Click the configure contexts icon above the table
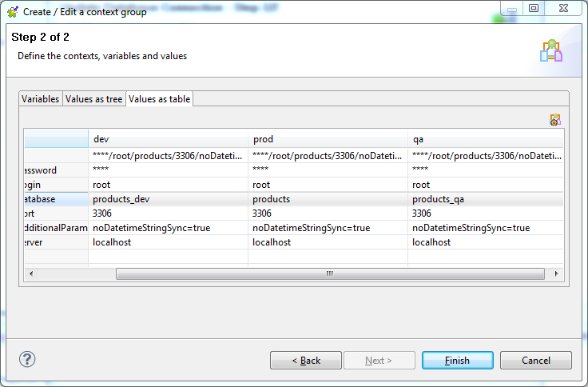The image size is (588, 387). [555, 120]
